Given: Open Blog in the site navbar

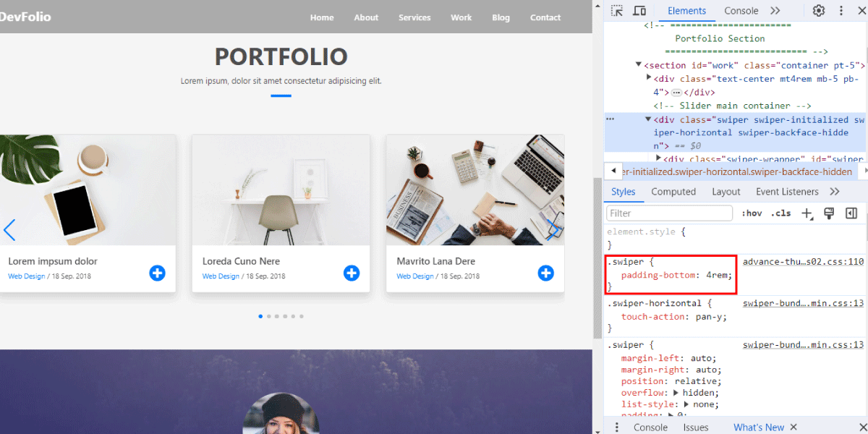Looking at the screenshot, I should coord(501,17).
